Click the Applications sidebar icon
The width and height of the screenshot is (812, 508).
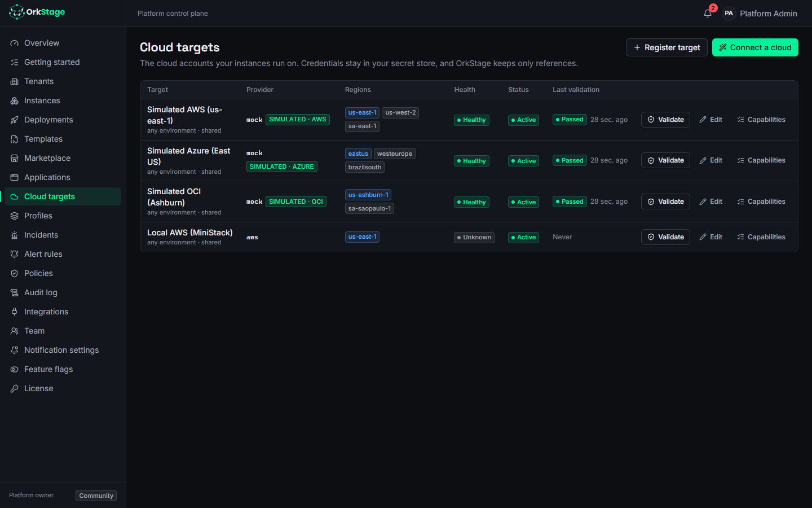[15, 177]
